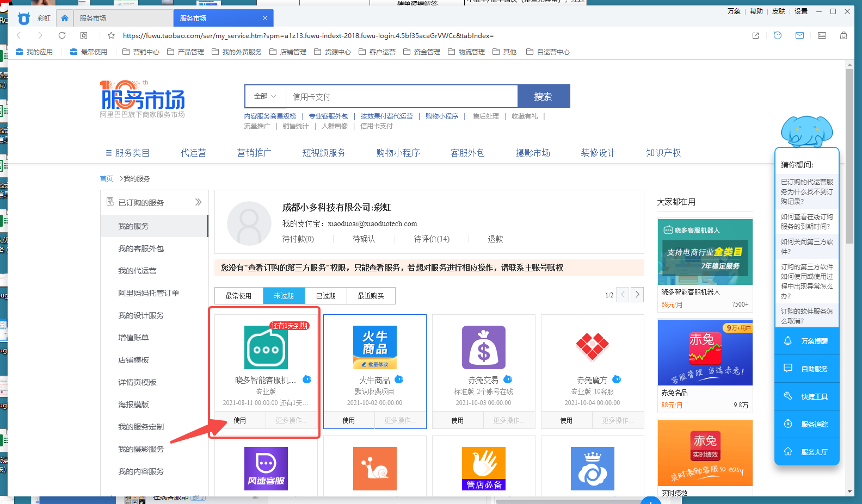Click the browser address bar URL
The image size is (862, 504).
tap(308, 35)
